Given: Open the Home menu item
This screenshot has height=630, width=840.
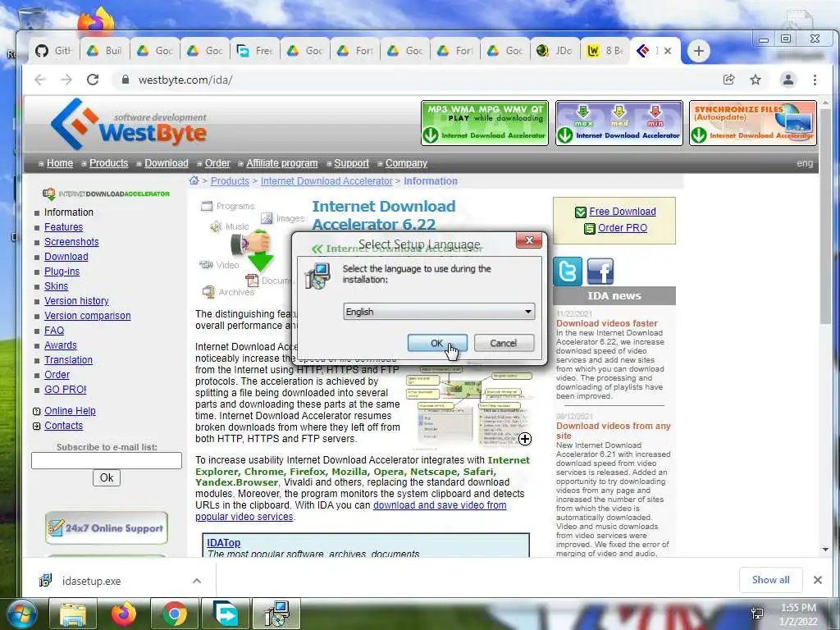Looking at the screenshot, I should (x=60, y=163).
